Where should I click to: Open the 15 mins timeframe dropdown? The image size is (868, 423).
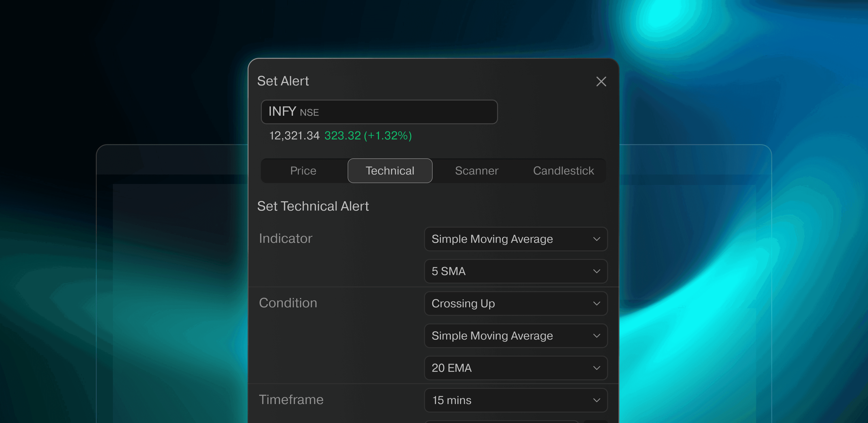point(516,400)
